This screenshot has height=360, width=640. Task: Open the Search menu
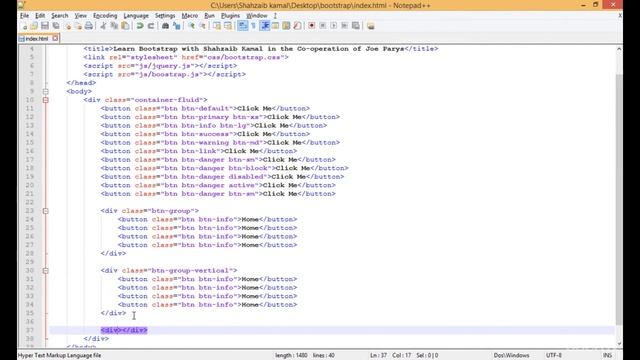coord(60,16)
